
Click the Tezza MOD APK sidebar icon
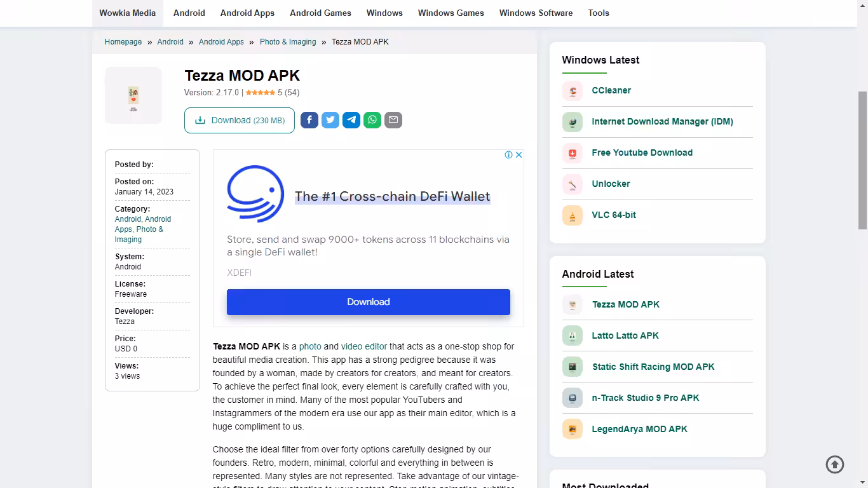(x=573, y=305)
